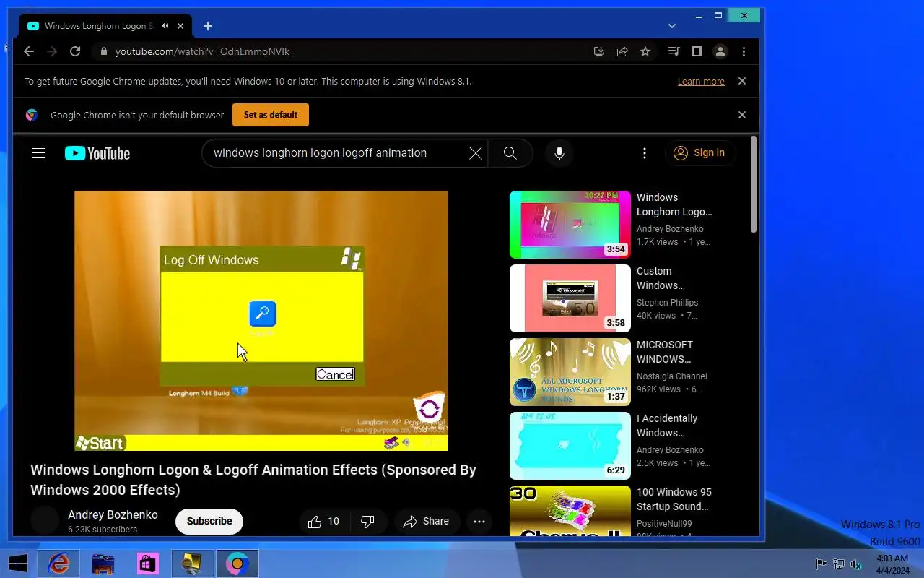This screenshot has height=578, width=924.
Task: Click the '6.23K subscribers' text
Action: 103,530
